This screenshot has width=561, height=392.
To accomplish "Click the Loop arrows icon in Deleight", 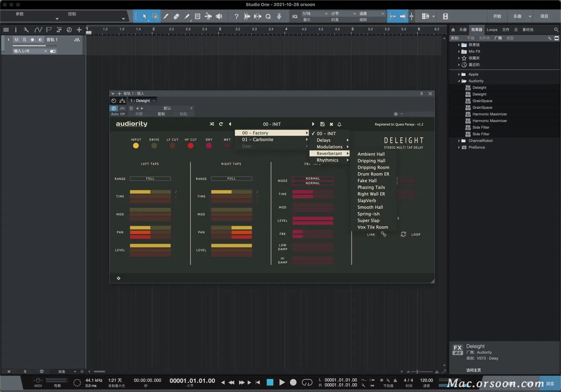I will point(403,234).
